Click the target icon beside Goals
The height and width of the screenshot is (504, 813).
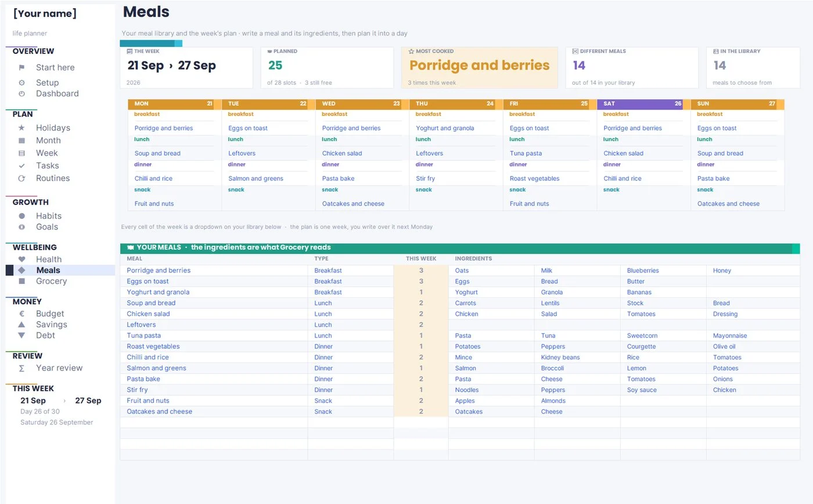click(21, 227)
